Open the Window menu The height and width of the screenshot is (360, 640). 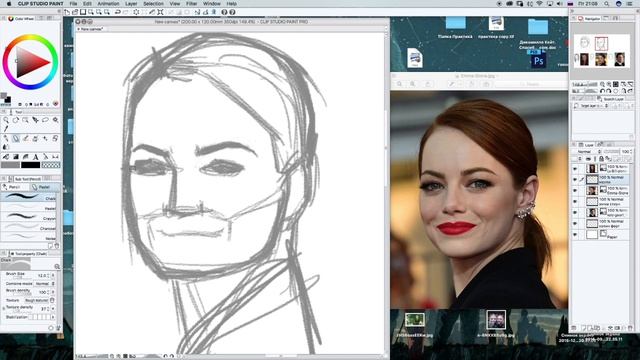pos(211,4)
